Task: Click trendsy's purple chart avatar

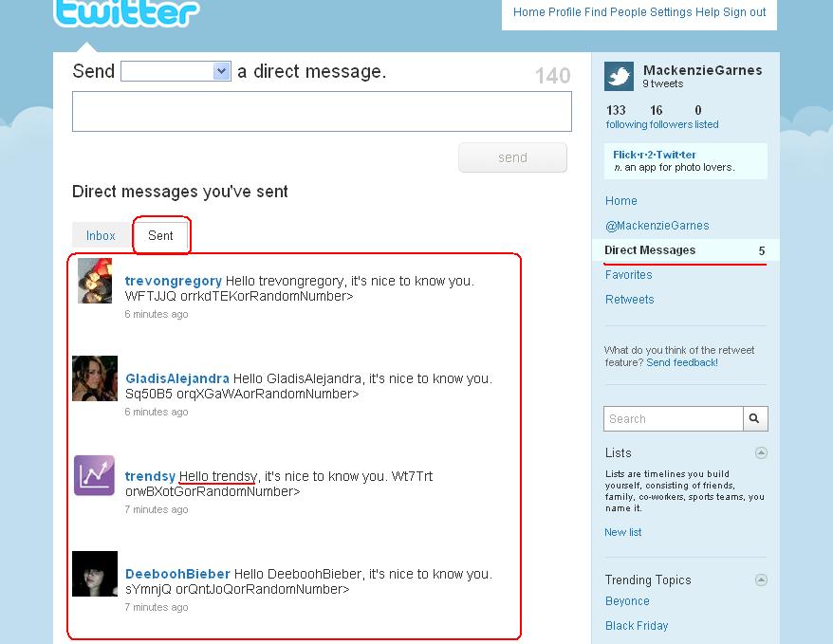Action: [95, 476]
